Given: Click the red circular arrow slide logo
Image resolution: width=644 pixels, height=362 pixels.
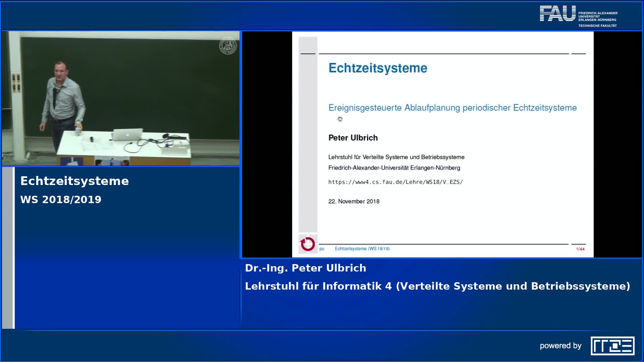Looking at the screenshot, I should [x=308, y=244].
